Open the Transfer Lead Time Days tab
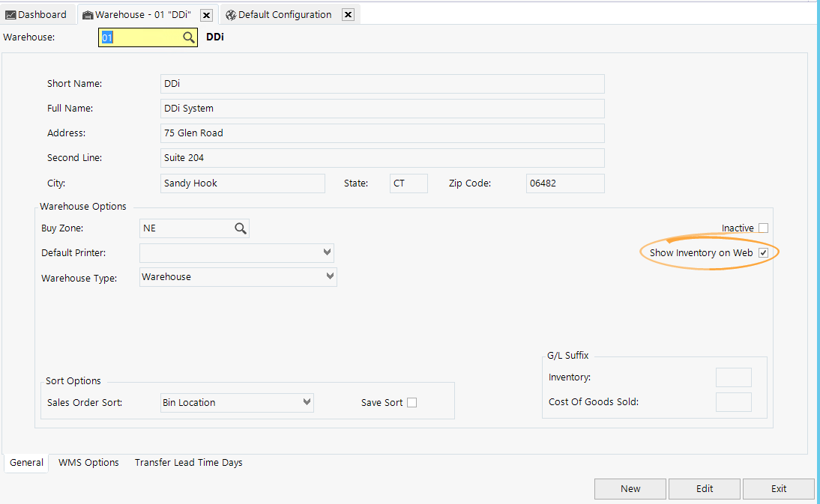The image size is (820, 504). coord(188,462)
